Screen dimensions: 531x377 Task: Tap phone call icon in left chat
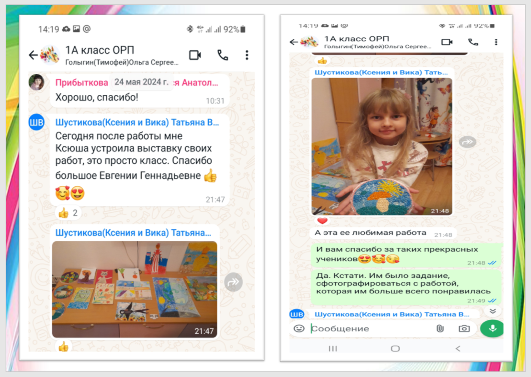(222, 55)
